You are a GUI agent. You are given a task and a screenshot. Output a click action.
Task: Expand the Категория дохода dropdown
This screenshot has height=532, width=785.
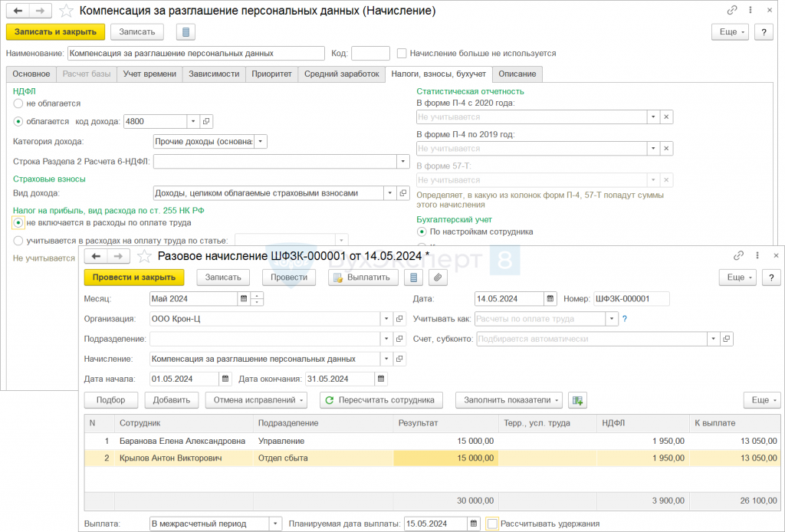coord(261,141)
